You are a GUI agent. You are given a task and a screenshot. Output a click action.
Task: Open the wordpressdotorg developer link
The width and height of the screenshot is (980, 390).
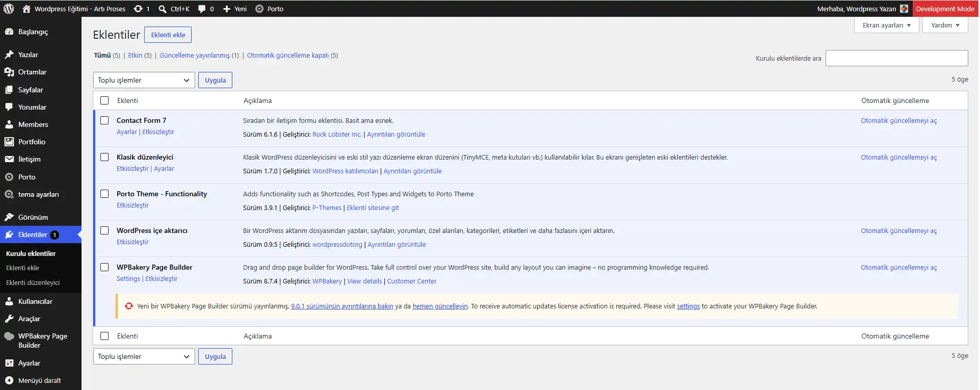point(337,244)
